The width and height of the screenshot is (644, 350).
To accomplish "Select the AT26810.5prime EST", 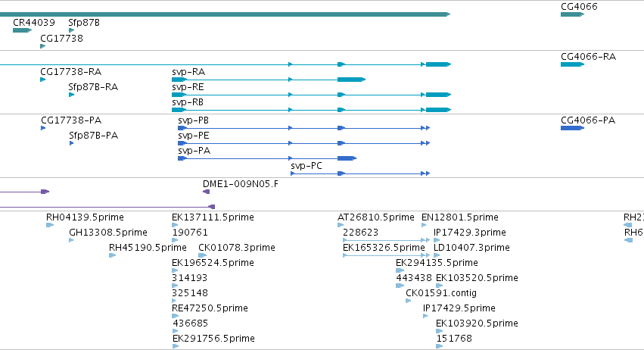I will 341,225.
